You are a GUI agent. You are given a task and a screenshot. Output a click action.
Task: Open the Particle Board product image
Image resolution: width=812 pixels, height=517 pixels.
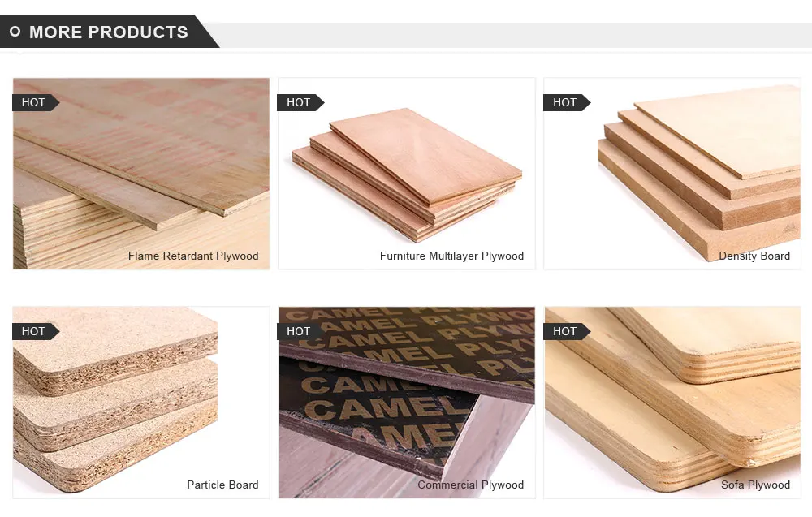pos(141,403)
